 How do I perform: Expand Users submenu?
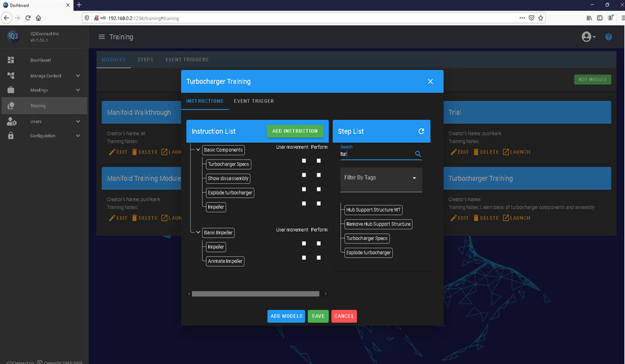(x=77, y=121)
